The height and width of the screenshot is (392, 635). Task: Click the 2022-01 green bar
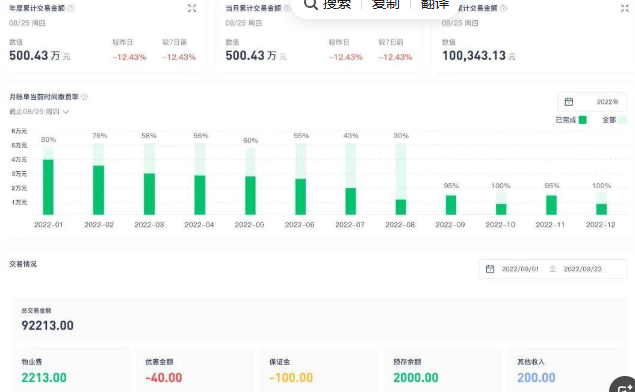click(x=48, y=187)
